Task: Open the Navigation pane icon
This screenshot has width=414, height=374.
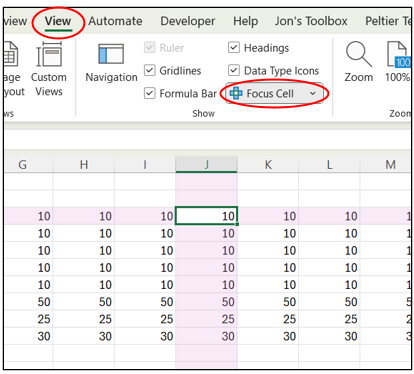Action: pos(111,54)
